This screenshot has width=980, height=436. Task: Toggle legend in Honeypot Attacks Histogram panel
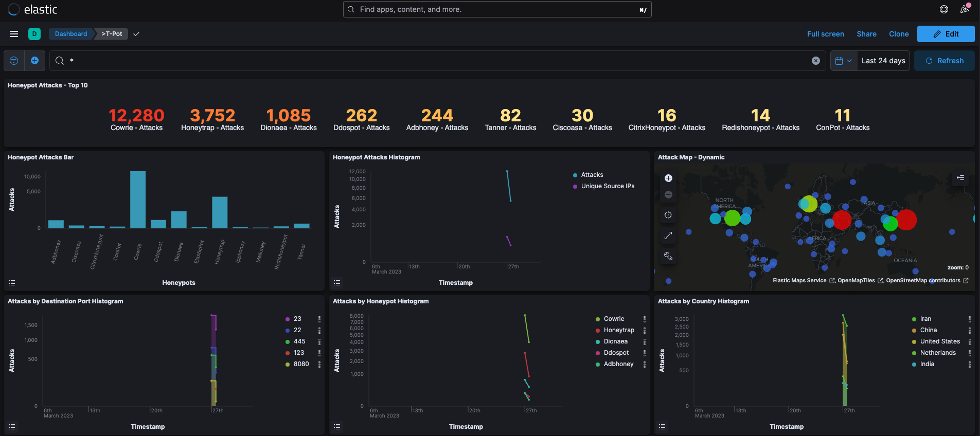pos(337,283)
